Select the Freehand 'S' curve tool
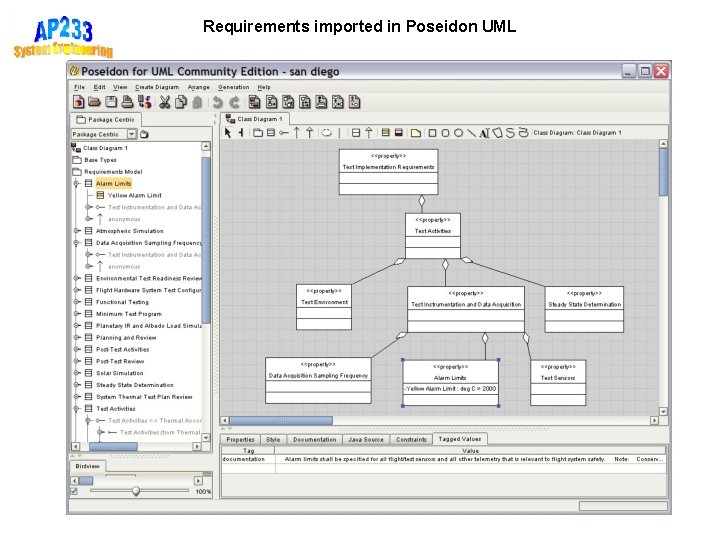The width and height of the screenshot is (720, 540). [x=510, y=133]
